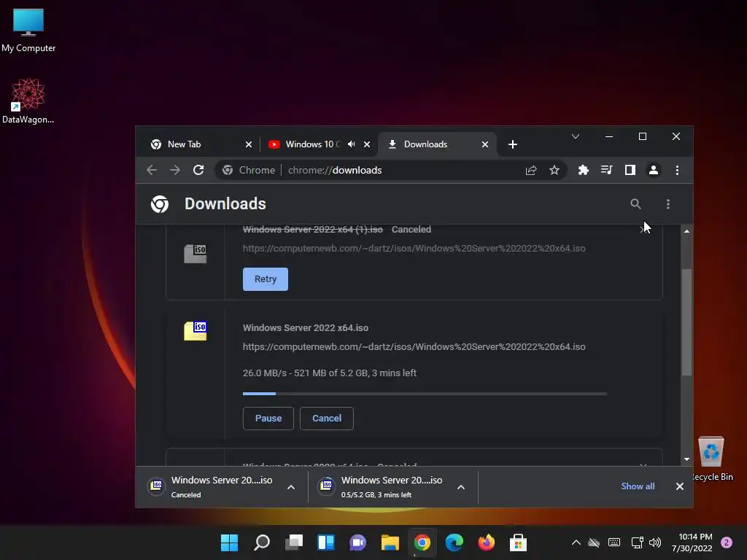Show all downloads link
This screenshot has height=560, width=747.
click(x=638, y=486)
